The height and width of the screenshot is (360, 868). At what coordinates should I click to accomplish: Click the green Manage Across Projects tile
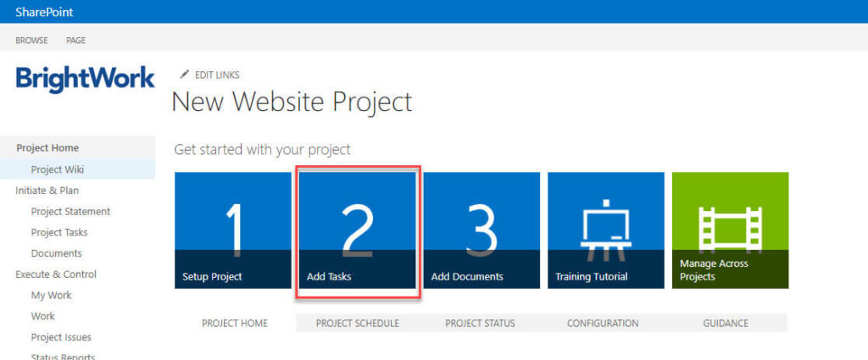tap(730, 230)
